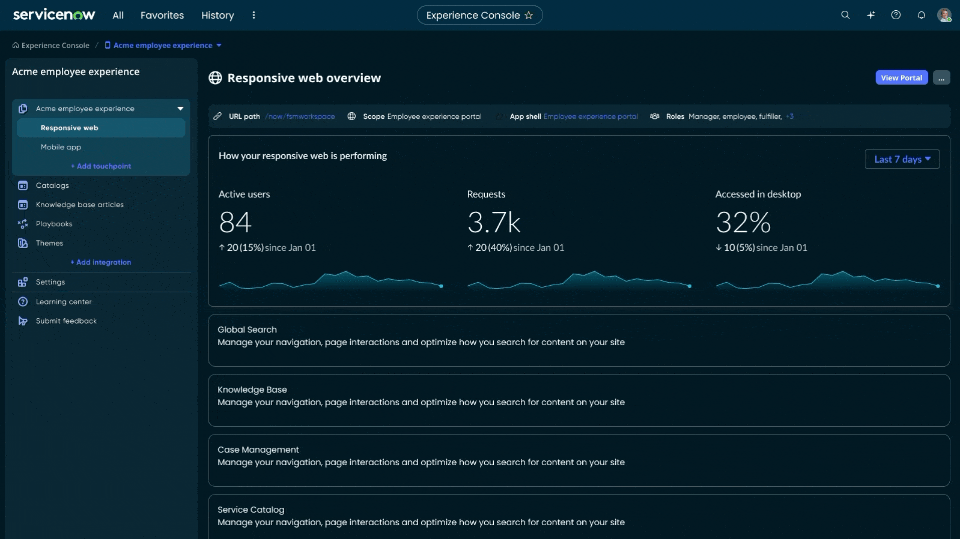Click the Knowledge base articles icon

click(x=23, y=205)
